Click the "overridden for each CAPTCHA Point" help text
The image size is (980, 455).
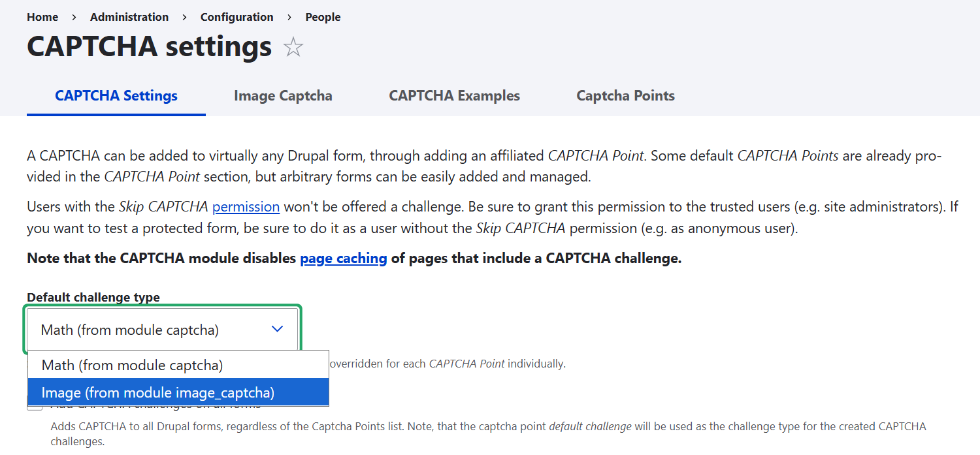[448, 364]
